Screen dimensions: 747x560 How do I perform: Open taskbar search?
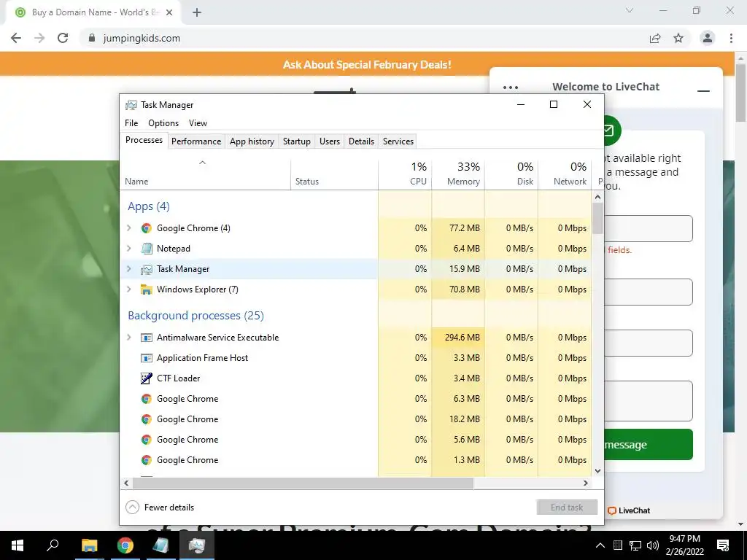(53, 545)
